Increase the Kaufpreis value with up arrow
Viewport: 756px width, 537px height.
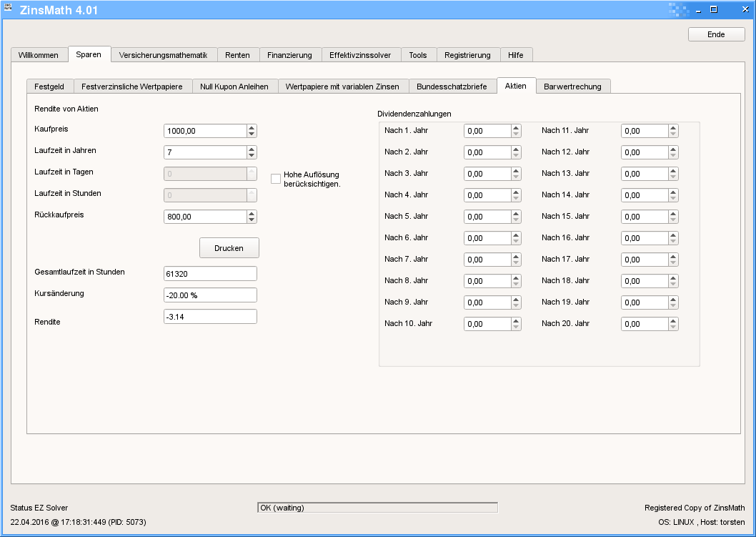tap(252, 128)
